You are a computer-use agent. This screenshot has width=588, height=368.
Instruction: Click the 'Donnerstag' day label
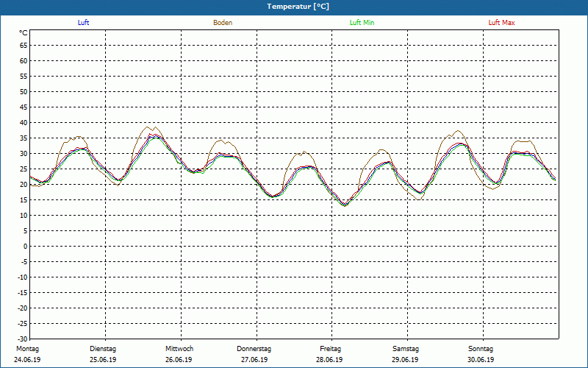(254, 349)
